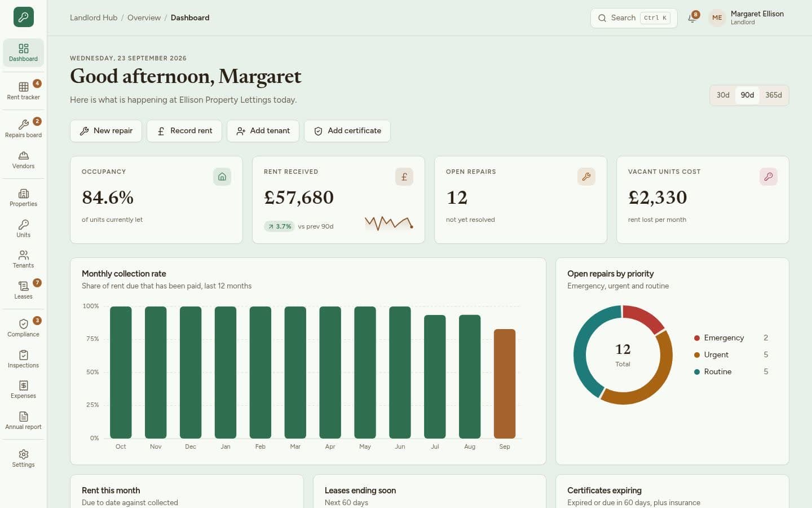The height and width of the screenshot is (508, 812).
Task: Click Add tenant button
Action: coord(263,130)
